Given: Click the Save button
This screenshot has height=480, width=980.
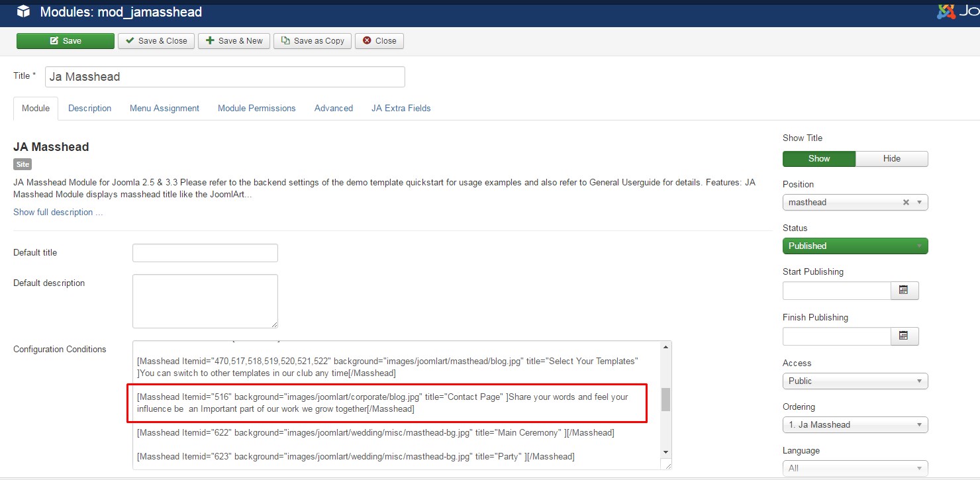Looking at the screenshot, I should tap(66, 41).
